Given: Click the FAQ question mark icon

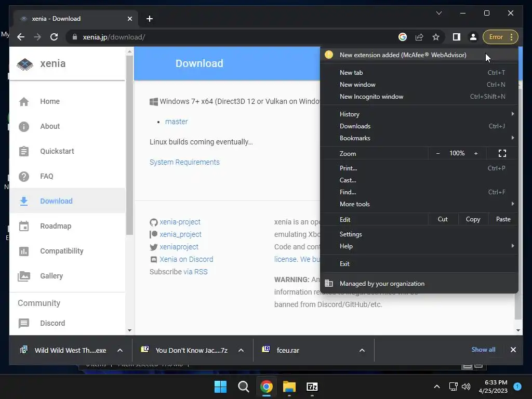Looking at the screenshot, I should point(24,177).
